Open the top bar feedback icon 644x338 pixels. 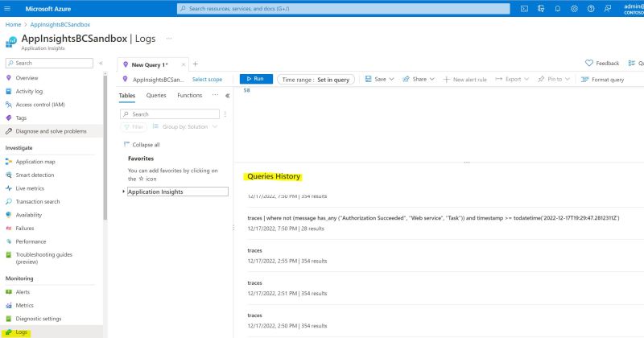pos(608,9)
